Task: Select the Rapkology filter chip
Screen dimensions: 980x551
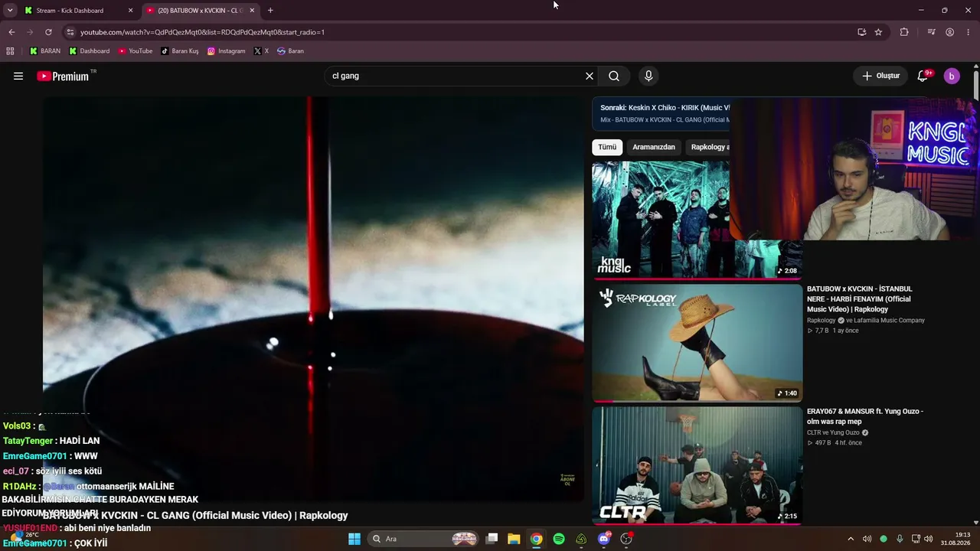Action: [709, 147]
